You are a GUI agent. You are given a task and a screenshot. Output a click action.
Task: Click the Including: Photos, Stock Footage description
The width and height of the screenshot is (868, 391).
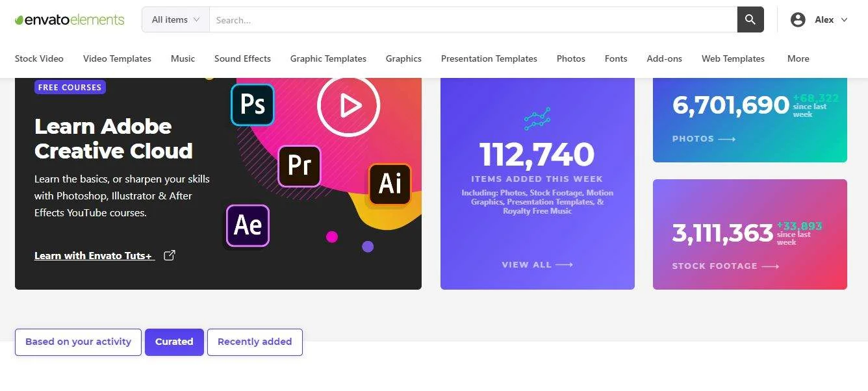[537, 202]
